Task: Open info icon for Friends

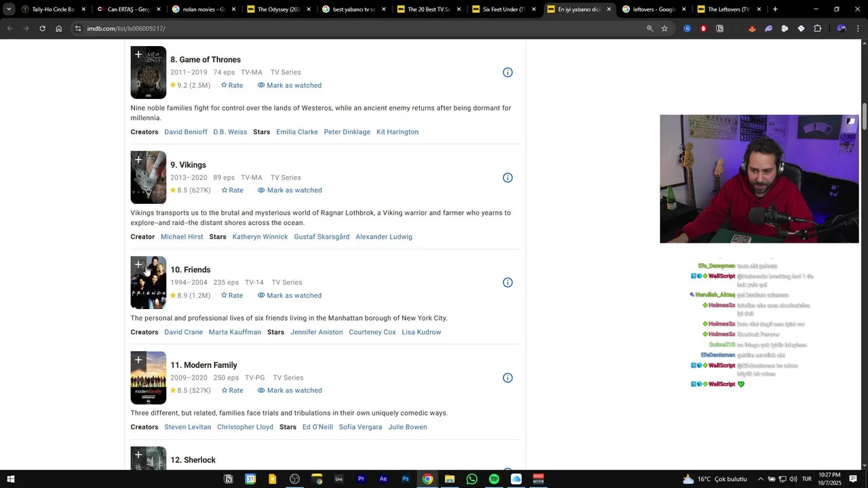Action: pyautogui.click(x=507, y=283)
